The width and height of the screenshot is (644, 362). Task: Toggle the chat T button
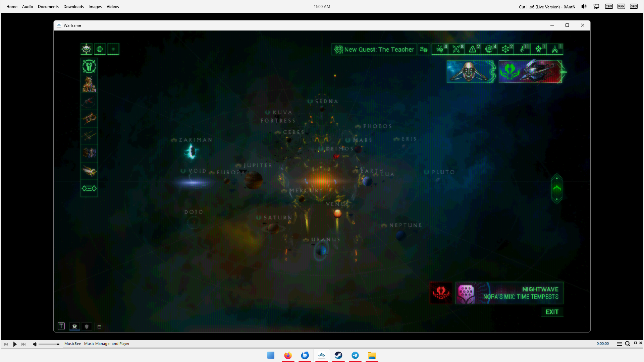tap(61, 326)
